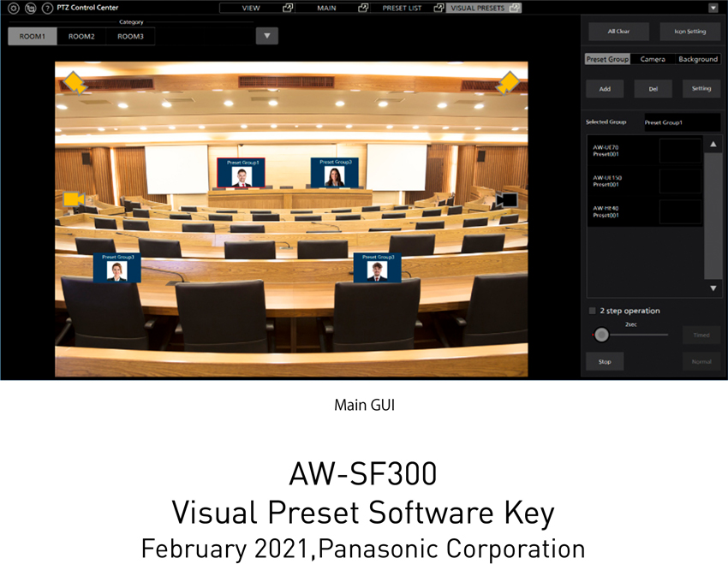Image resolution: width=728 pixels, height=564 pixels.
Task: Pop out the VIEW tab window
Action: click(288, 8)
